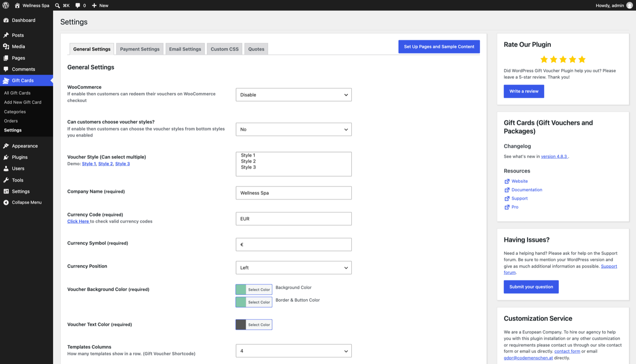Click Submit your question button
This screenshot has width=636, height=364.
click(531, 287)
